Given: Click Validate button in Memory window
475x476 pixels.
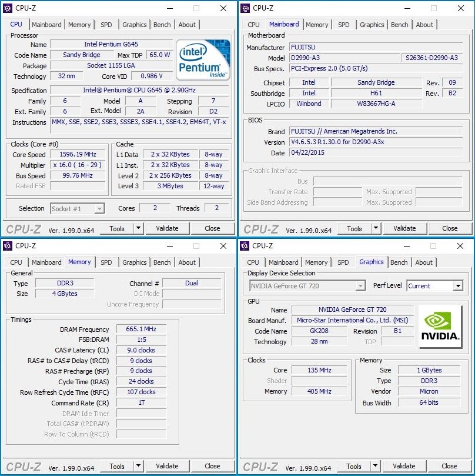Looking at the screenshot, I should tap(168, 466).
